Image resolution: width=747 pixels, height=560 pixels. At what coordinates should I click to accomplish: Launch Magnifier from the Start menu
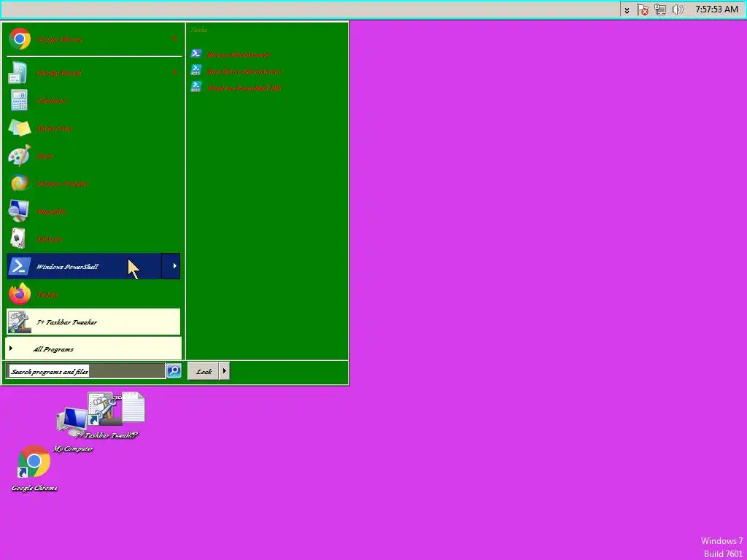(93, 211)
